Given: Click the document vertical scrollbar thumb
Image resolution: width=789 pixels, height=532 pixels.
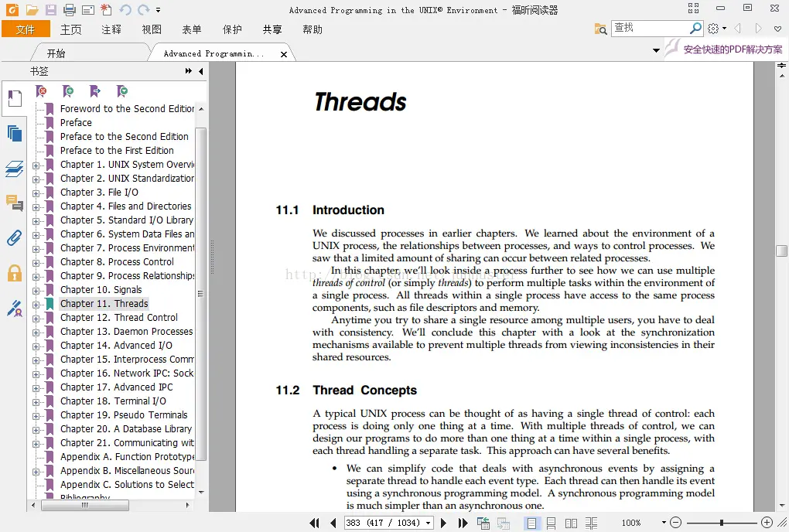Looking at the screenshot, I should click(x=781, y=251).
